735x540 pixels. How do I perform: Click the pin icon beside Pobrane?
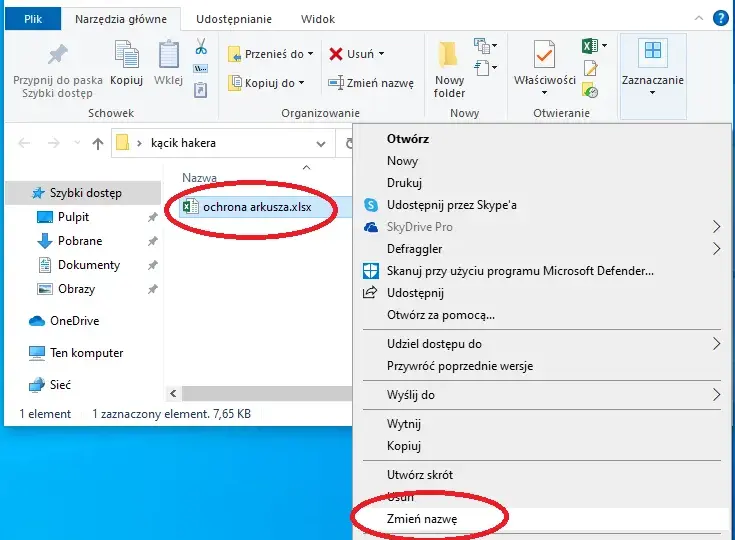click(152, 241)
